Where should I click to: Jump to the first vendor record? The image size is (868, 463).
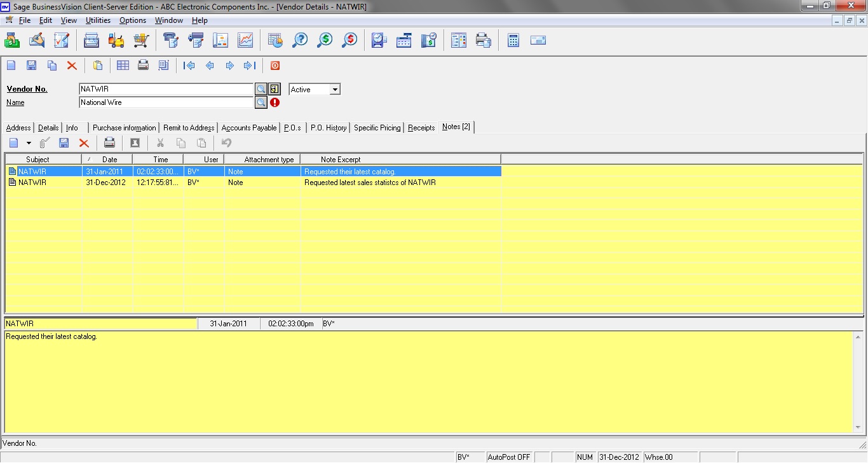click(x=189, y=66)
